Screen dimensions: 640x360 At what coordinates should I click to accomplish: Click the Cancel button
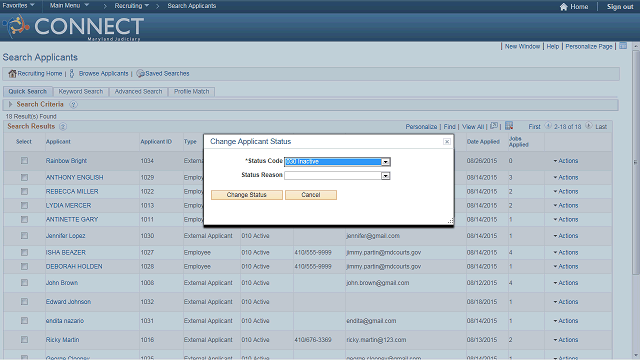(311, 195)
